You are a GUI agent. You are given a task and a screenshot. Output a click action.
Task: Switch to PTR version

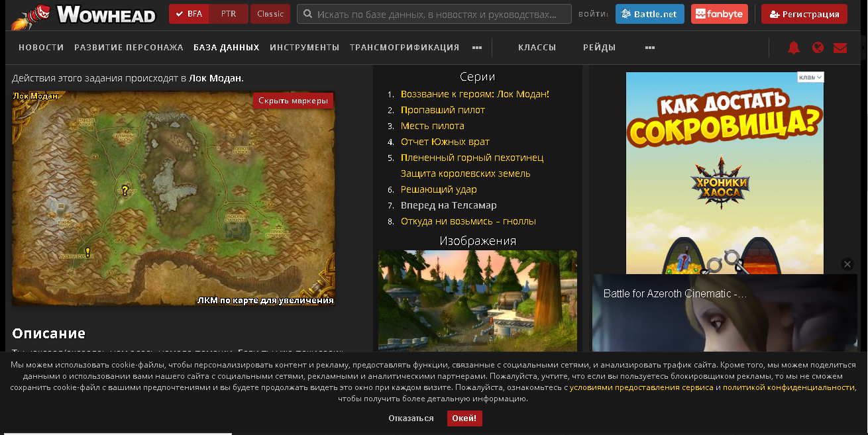click(229, 14)
